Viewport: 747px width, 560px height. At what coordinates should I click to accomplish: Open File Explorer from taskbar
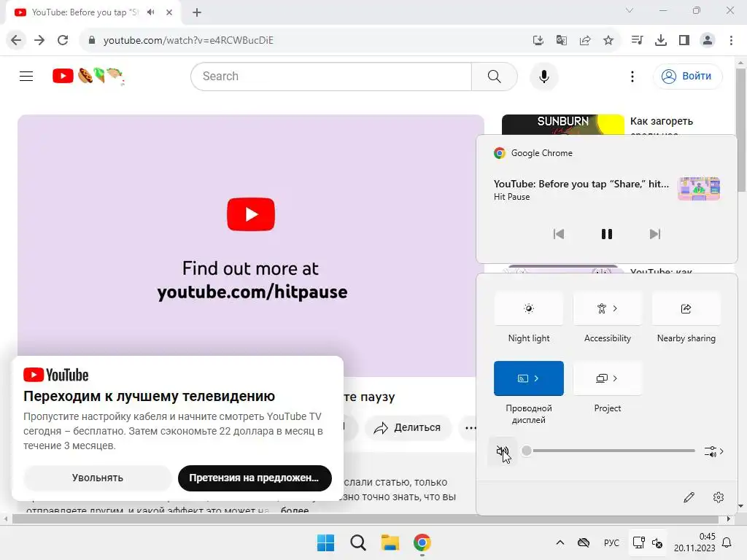[390, 542]
